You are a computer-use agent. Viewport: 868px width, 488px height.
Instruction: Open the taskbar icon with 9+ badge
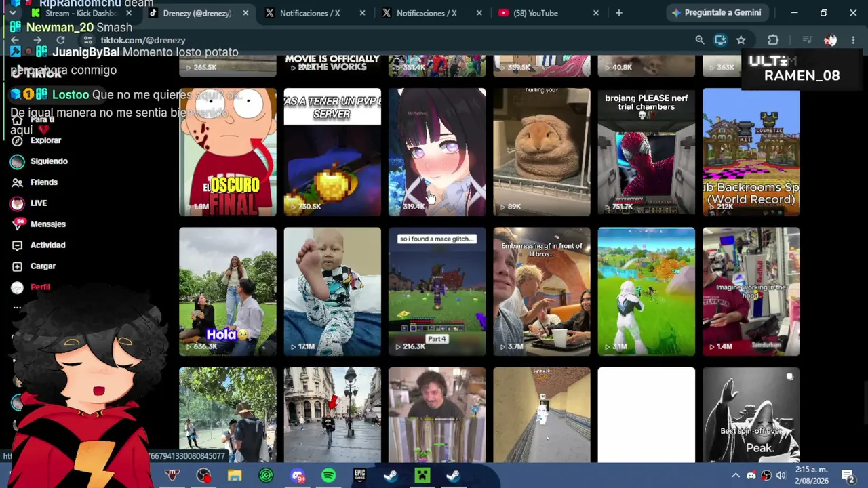pos(297,476)
